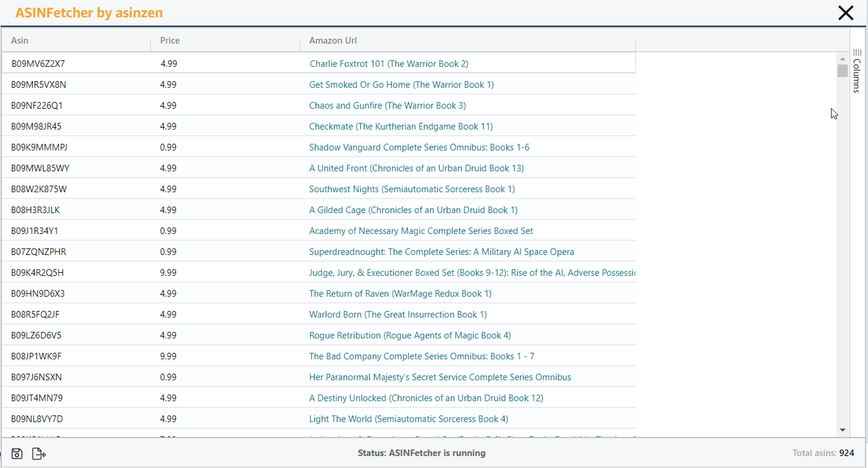Image resolution: width=868 pixels, height=468 pixels.
Task: Select ASIN cell B09K9MMMPJ
Action: 39,148
